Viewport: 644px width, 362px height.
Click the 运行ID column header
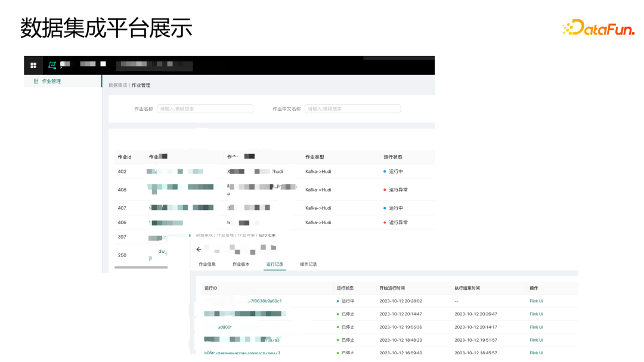pos(210,288)
